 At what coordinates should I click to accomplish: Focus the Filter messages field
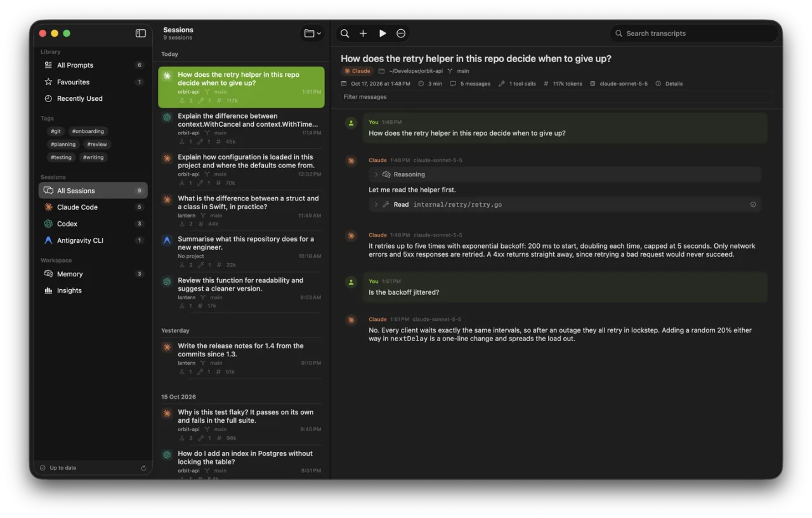click(556, 97)
